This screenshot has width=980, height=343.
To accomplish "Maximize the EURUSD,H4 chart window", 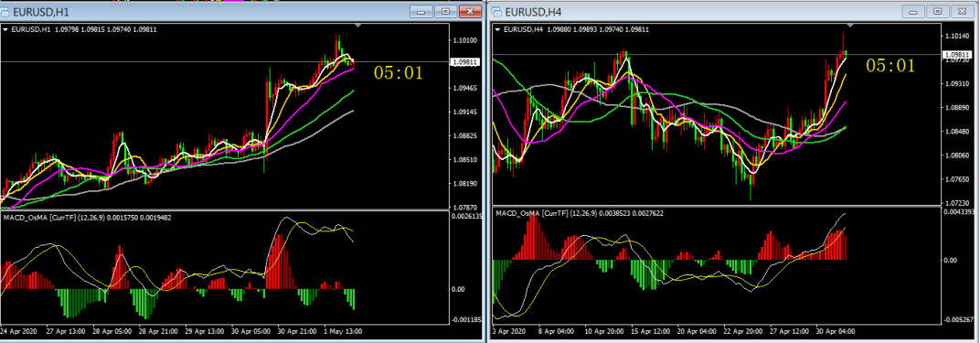I will (x=938, y=11).
